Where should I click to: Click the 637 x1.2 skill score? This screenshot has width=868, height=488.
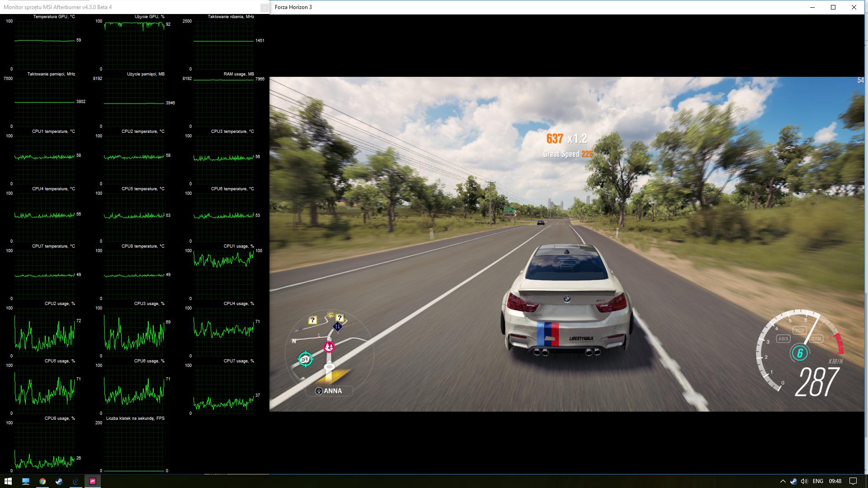pos(566,139)
